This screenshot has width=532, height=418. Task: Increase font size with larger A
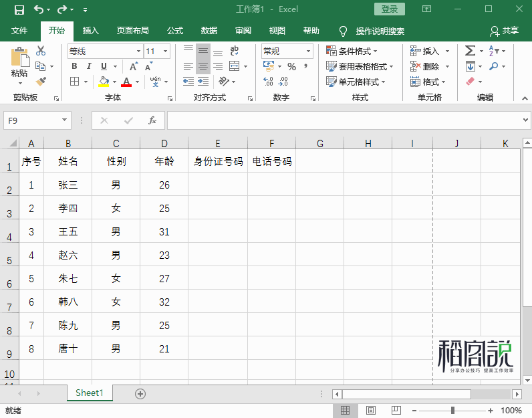[134, 66]
